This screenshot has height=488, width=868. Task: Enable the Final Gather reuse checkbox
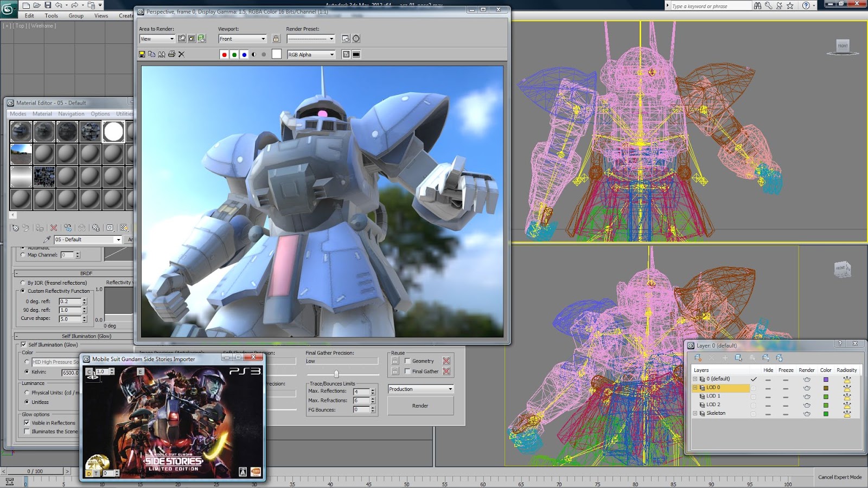tap(407, 371)
